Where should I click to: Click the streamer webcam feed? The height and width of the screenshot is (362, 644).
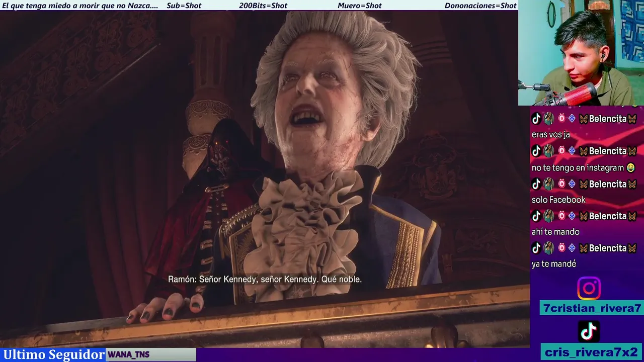[x=581, y=53]
